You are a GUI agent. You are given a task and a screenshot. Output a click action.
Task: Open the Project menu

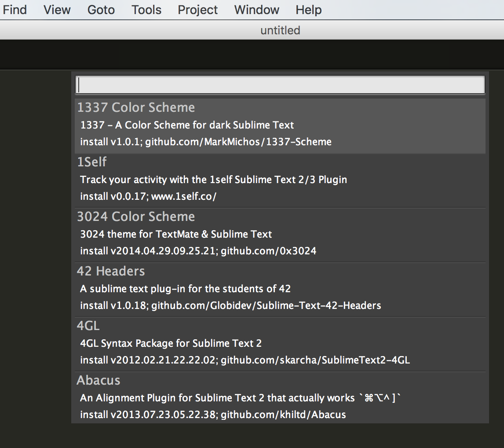[x=197, y=10]
